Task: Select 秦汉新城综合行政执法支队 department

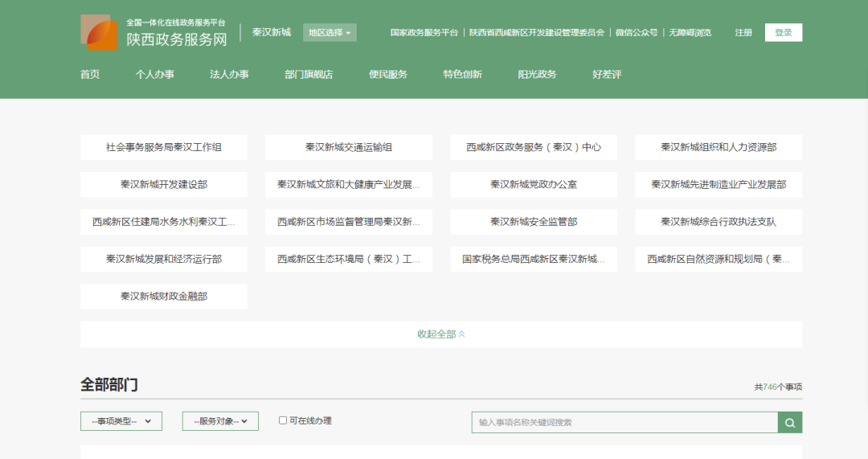Action: click(x=719, y=222)
